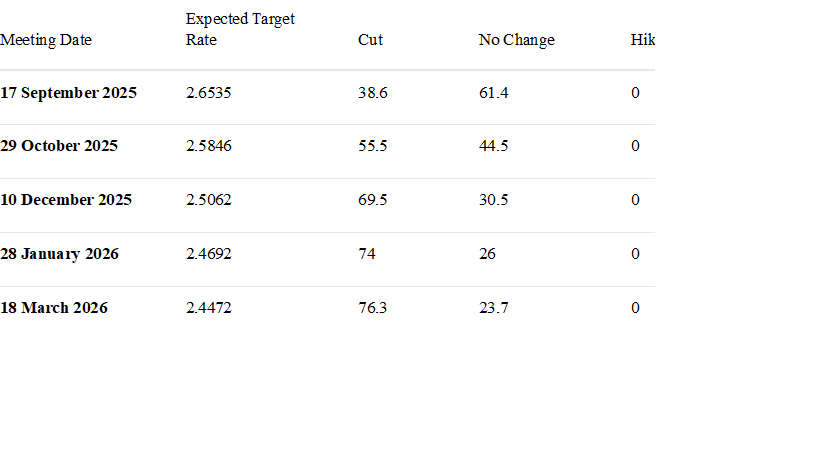The width and height of the screenshot is (819, 460).
Task: Click the Expected Target Rate header
Action: tap(240, 30)
